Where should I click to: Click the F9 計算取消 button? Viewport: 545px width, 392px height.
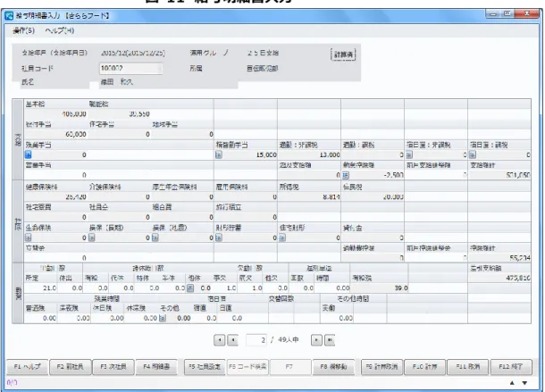[x=381, y=367]
